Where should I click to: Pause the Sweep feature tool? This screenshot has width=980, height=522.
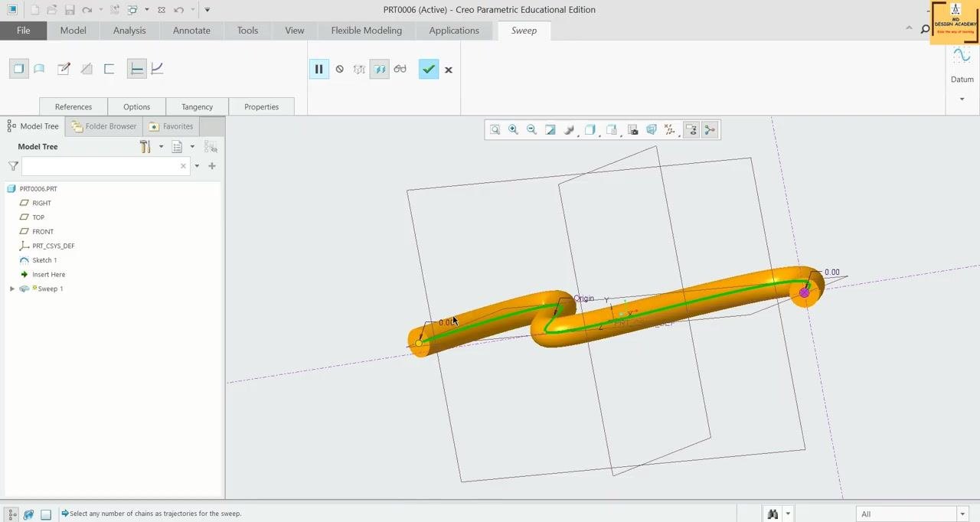(318, 69)
